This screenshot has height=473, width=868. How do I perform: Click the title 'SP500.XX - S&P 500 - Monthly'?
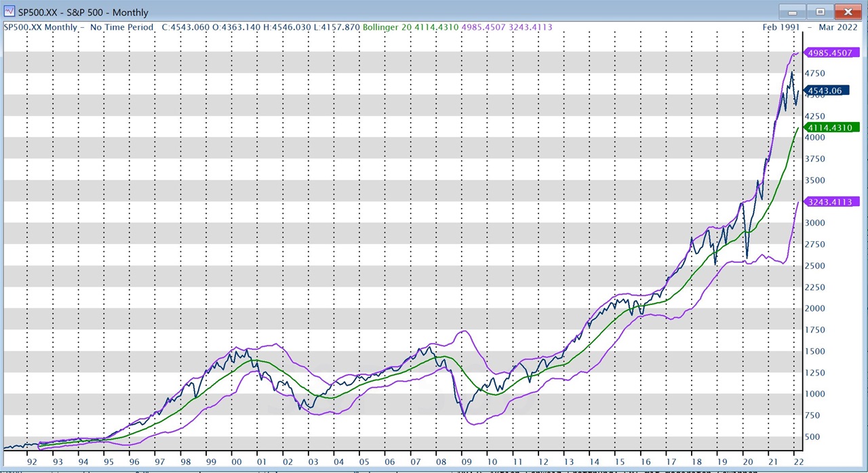click(83, 12)
